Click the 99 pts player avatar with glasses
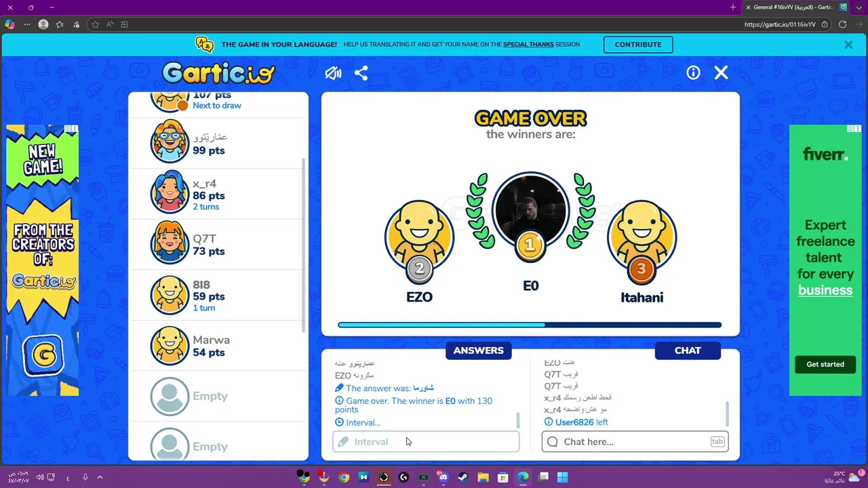 170,142
